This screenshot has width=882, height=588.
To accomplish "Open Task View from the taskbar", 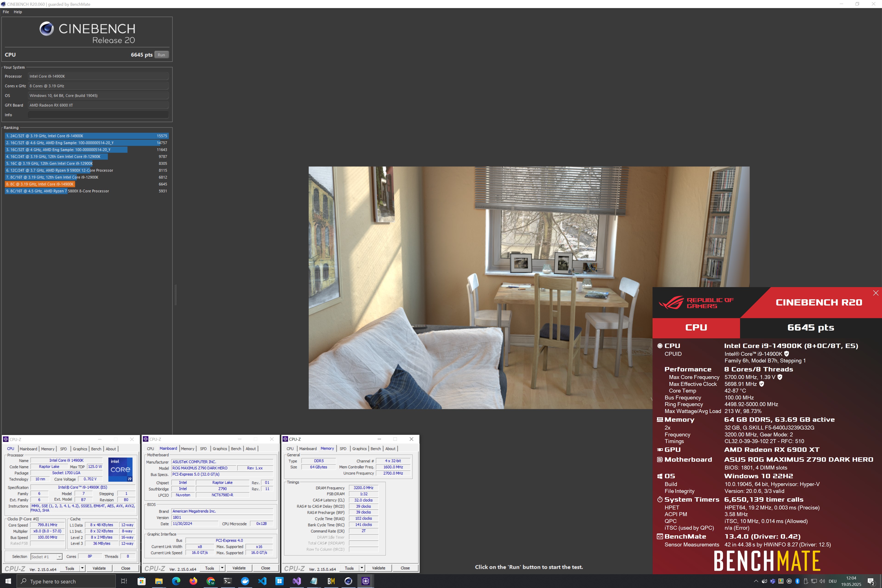I will (x=124, y=581).
